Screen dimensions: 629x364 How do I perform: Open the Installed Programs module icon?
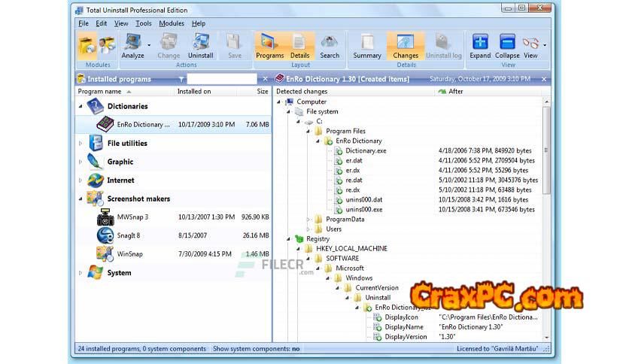(x=87, y=46)
